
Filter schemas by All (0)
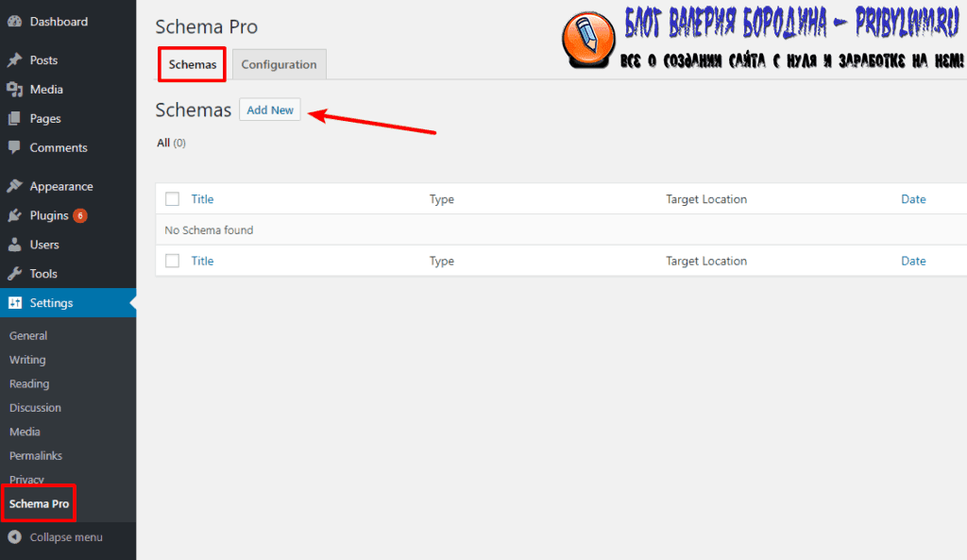[171, 144]
